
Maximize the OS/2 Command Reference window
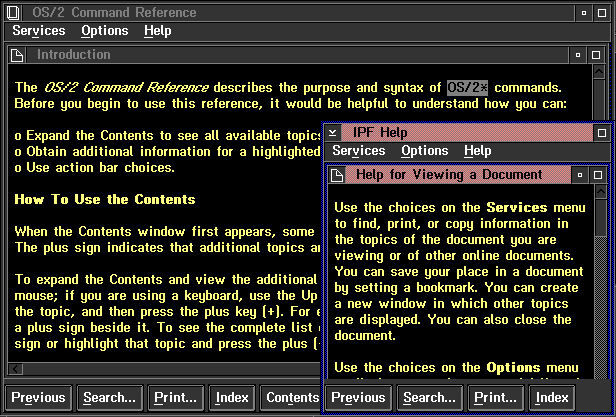click(602, 13)
